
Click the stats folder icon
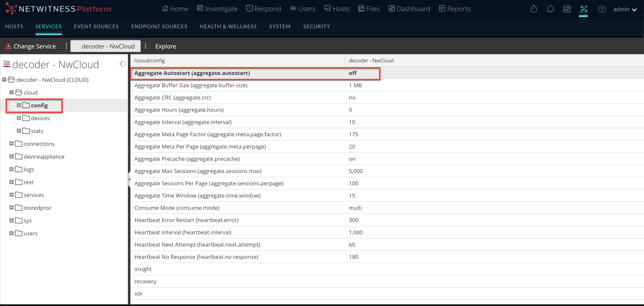[x=26, y=131]
